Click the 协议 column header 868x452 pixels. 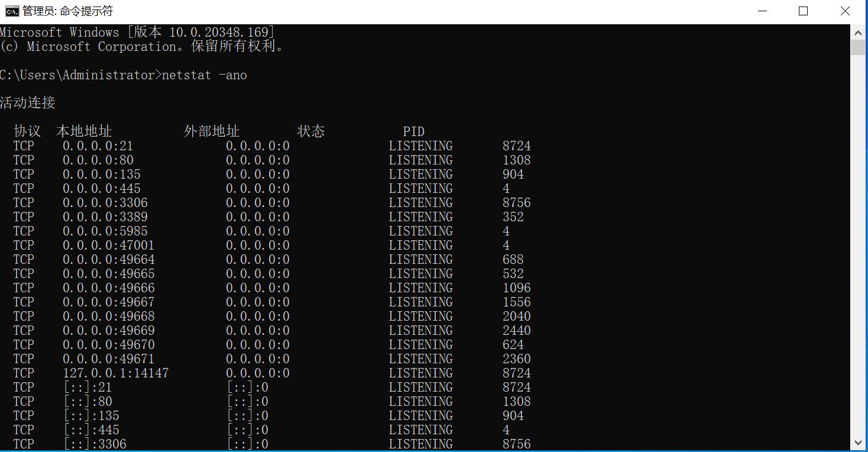click(27, 131)
